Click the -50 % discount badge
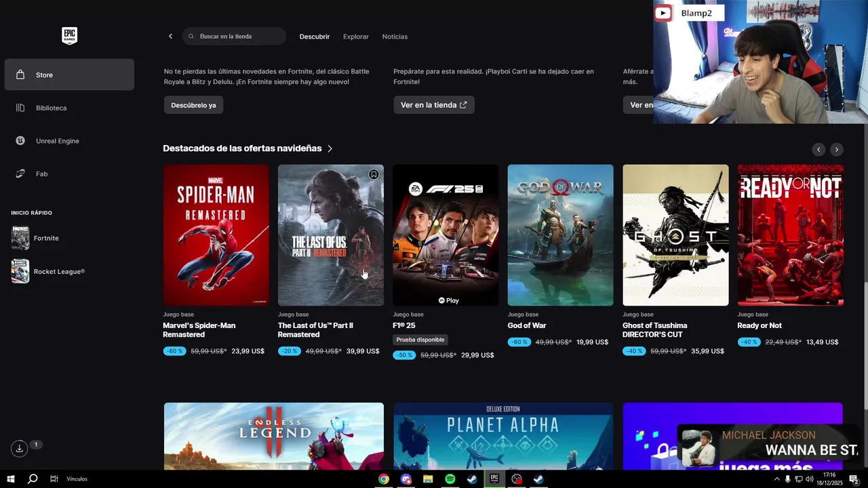 tap(404, 355)
